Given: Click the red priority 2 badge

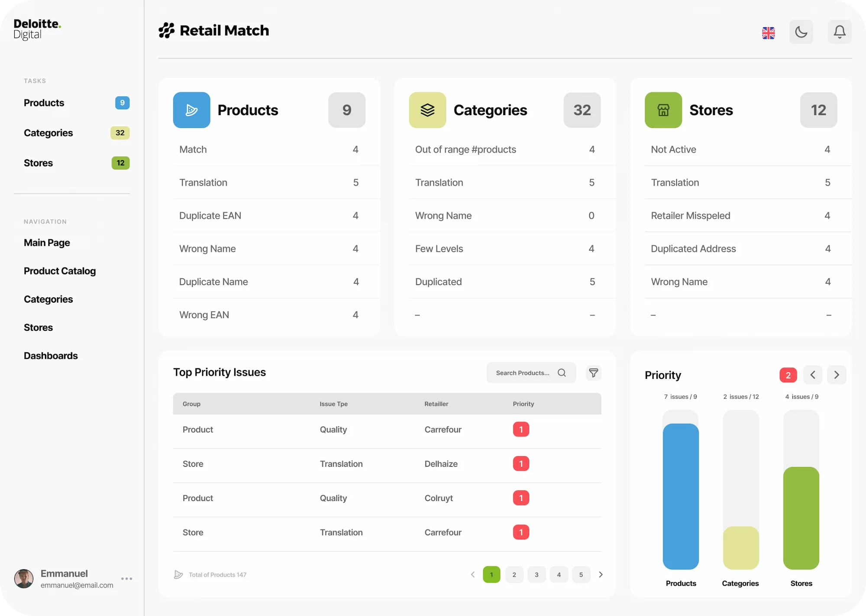Looking at the screenshot, I should (x=788, y=375).
